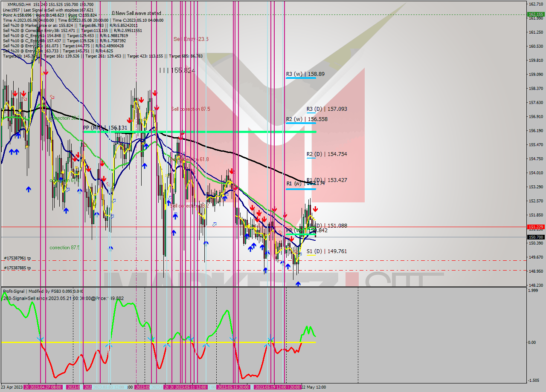Select the light 2023.05.03 12:00 time marker
The width and height of the screenshot is (546, 392).
tap(109, 387)
